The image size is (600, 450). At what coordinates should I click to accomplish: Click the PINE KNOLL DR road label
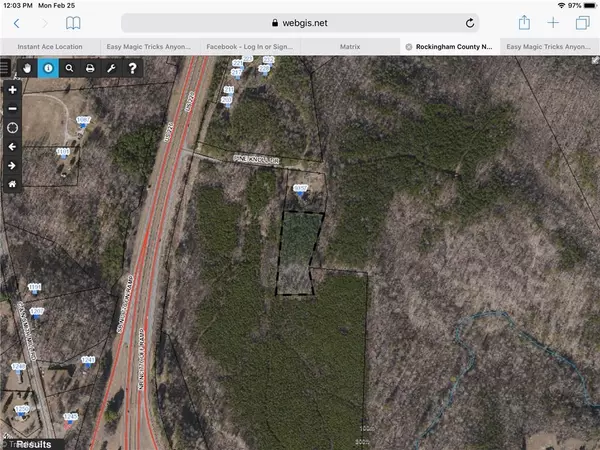coord(256,159)
